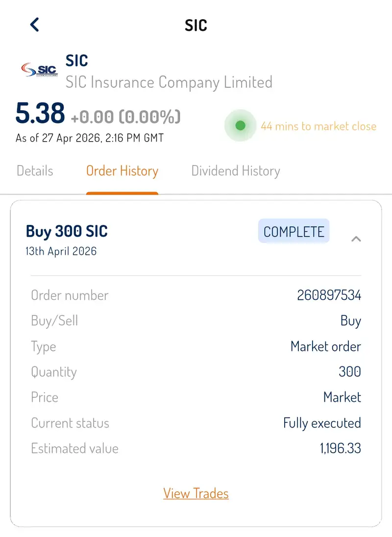Viewport: 392px width, 537px height.
Task: Tap the SIC page header title
Action: coord(196,25)
